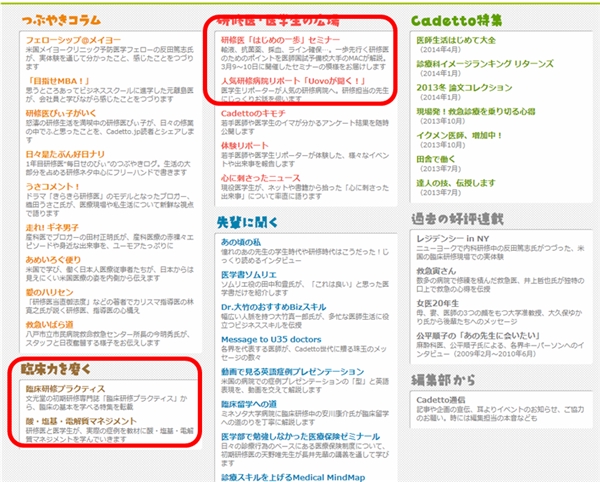Viewport: 600px width, 482px height.
Task: Open 臨床研修プラクティス link
Action: (x=65, y=389)
